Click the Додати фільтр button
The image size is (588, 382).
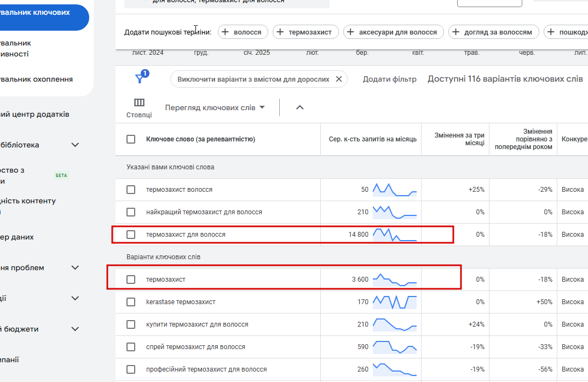click(x=389, y=79)
